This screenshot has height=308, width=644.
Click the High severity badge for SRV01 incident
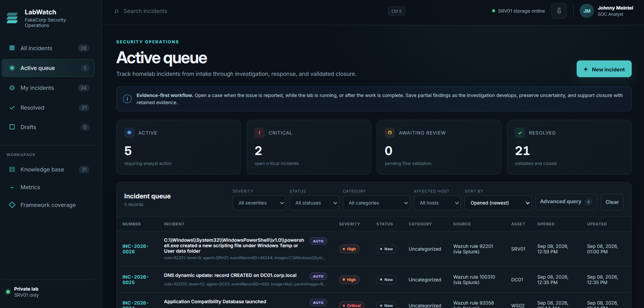pos(349,249)
